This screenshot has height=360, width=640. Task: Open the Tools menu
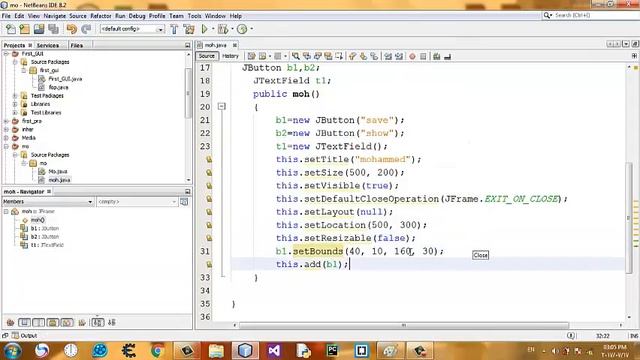(x=194, y=16)
